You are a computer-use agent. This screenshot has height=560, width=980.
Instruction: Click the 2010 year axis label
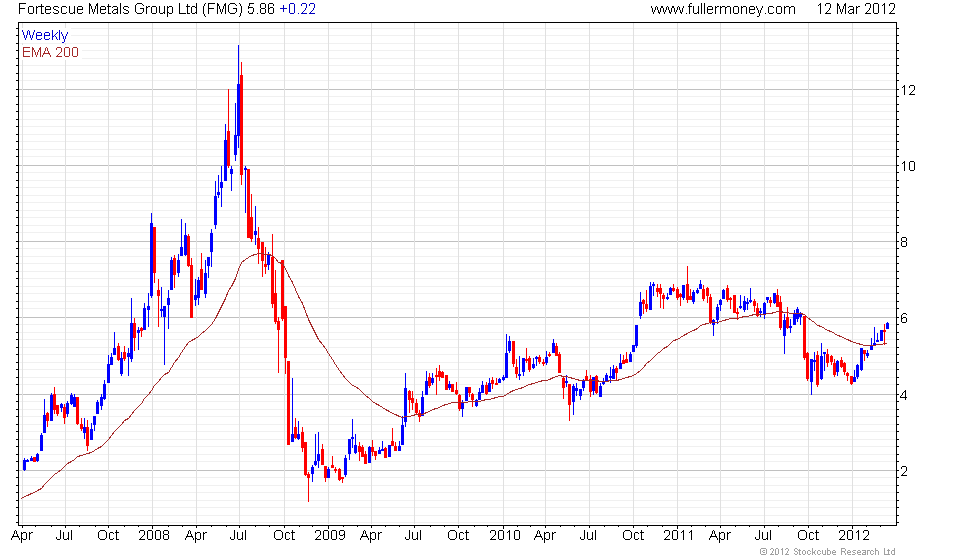pyautogui.click(x=504, y=536)
